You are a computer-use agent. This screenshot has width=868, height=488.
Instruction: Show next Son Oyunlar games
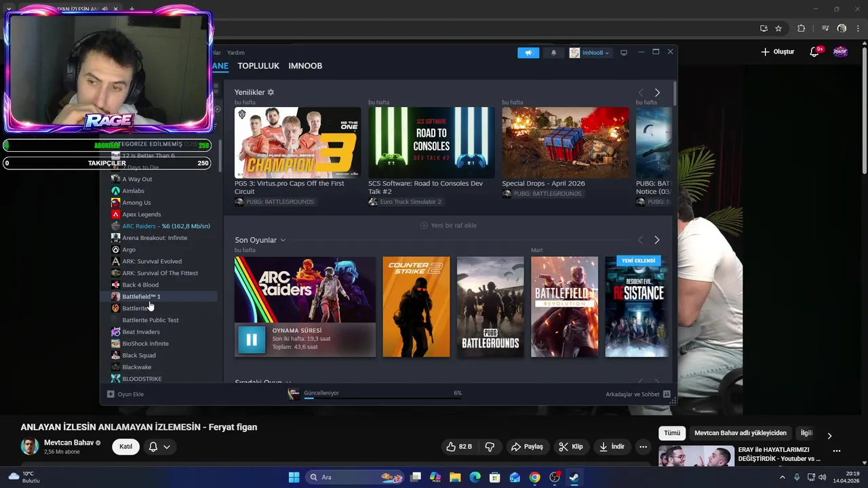pos(656,240)
